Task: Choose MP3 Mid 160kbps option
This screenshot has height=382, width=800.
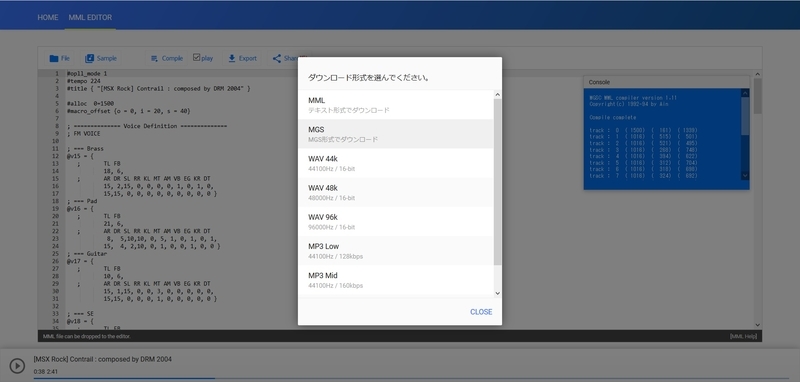Action: (395, 279)
